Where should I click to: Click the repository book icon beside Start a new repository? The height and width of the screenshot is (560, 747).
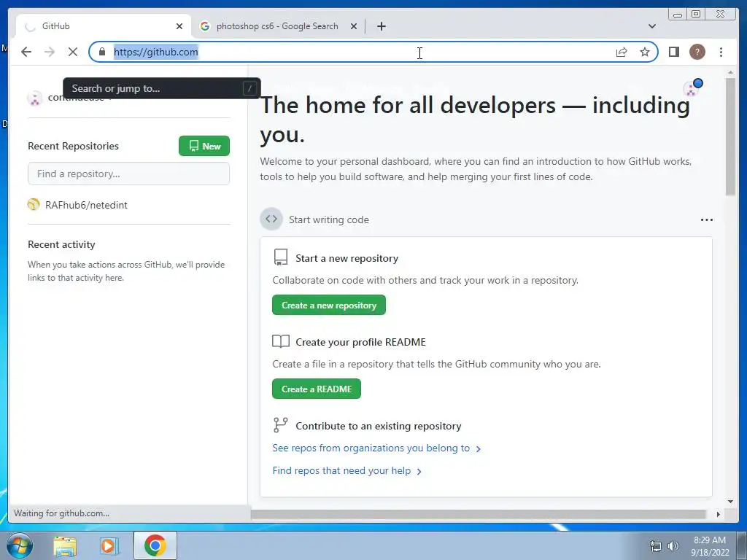click(x=281, y=257)
